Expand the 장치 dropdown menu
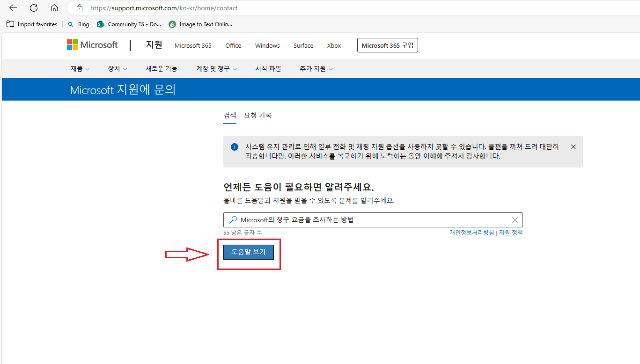This screenshot has width=640, height=364. pos(118,69)
